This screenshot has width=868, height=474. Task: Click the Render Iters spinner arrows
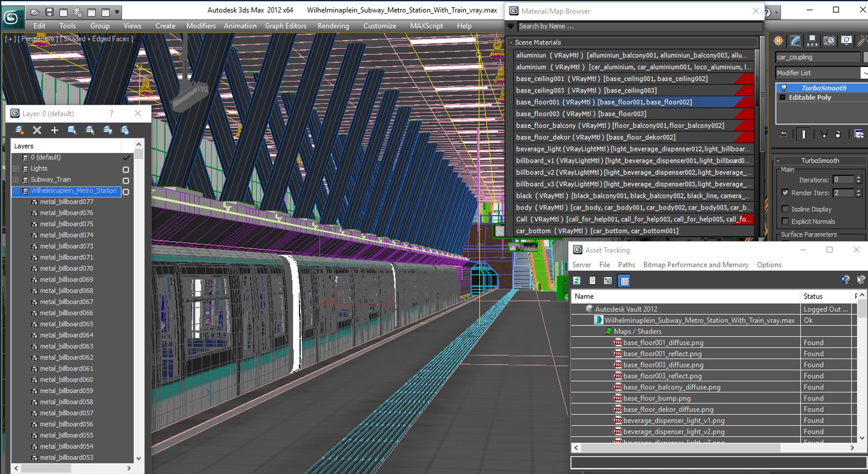coord(859,193)
